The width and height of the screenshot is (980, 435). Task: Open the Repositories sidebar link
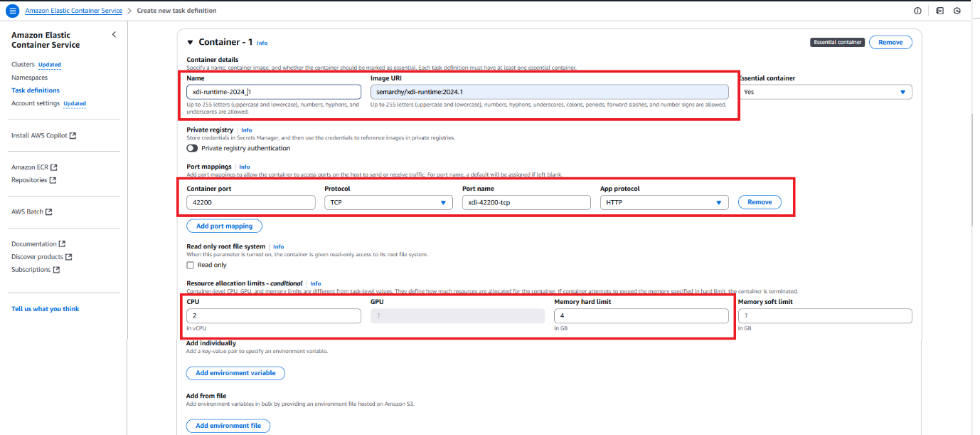[x=29, y=180]
